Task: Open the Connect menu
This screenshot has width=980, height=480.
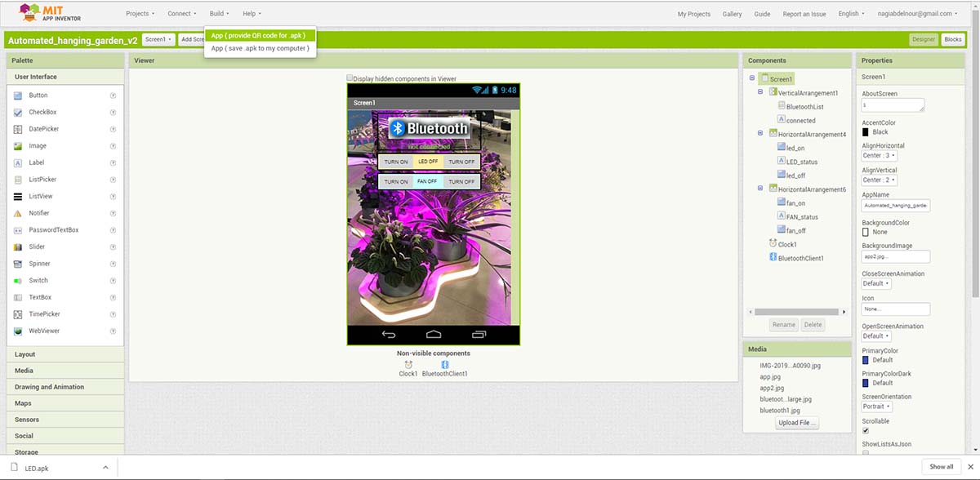Action: tap(181, 13)
